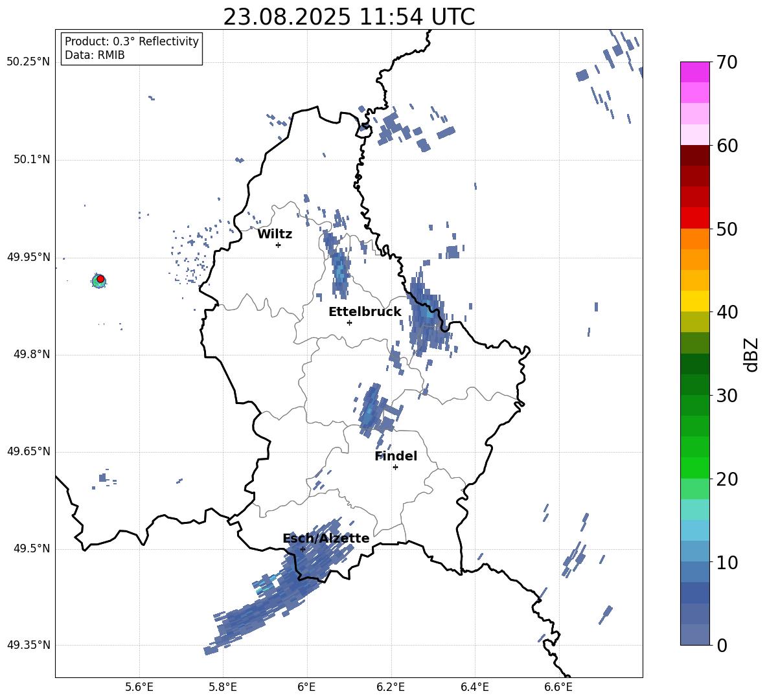Click the 6°E longitude label
Image resolution: width=767 pixels, height=700 pixels.
[306, 687]
